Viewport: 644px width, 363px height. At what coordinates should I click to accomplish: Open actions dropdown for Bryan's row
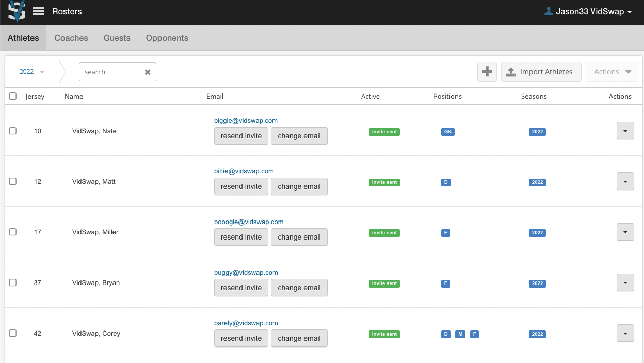click(x=625, y=283)
